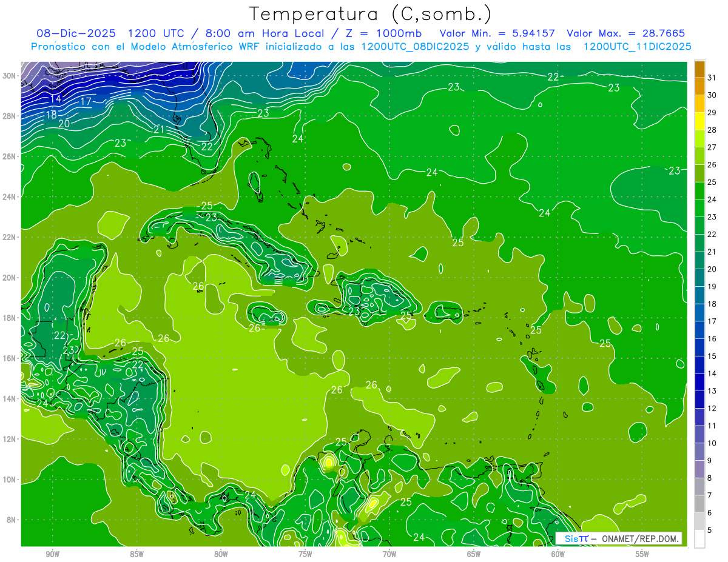Pick the white legend swatch below 5
The image size is (728, 562).
pos(699,539)
